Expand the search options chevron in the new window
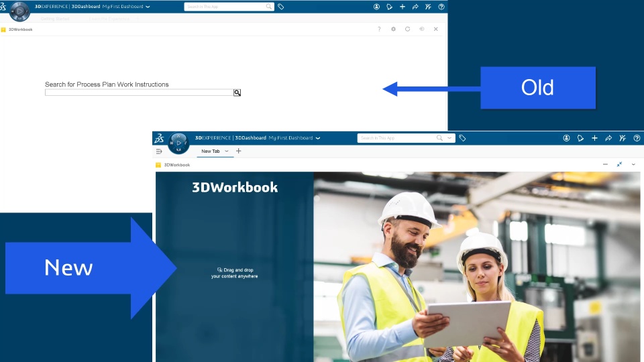 click(449, 138)
